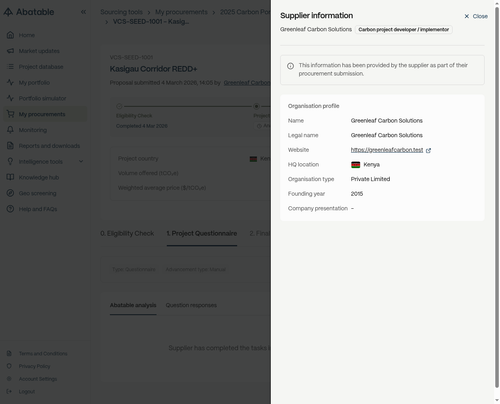500x404 pixels.
Task: Click My procurements breadcrumb
Action: [181, 12]
